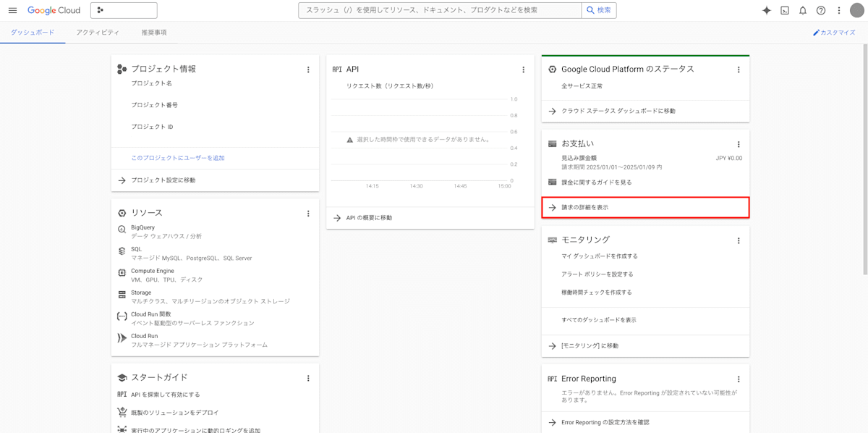Screen dimensions: 868x433
Task: Click マイ ダッシュボードを作成する
Action: [600, 256]
